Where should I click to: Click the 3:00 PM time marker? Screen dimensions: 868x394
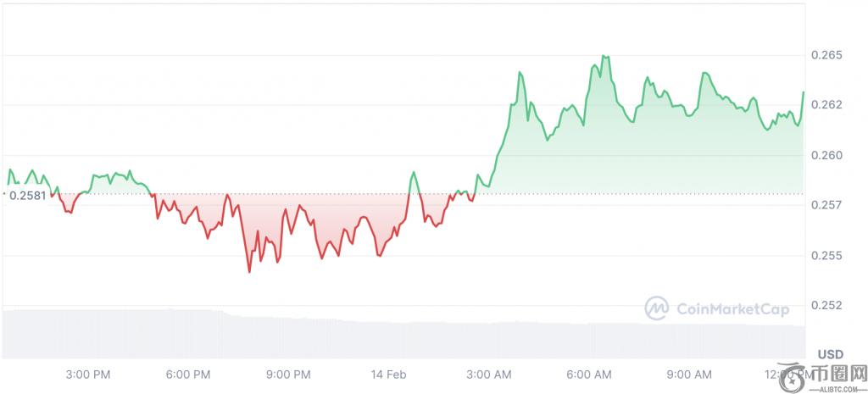tap(88, 375)
